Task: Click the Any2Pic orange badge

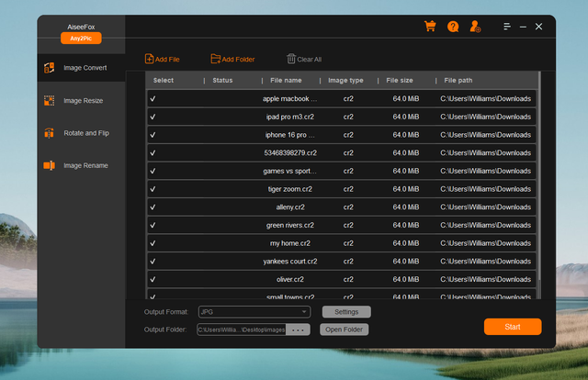Action: pyautogui.click(x=81, y=39)
